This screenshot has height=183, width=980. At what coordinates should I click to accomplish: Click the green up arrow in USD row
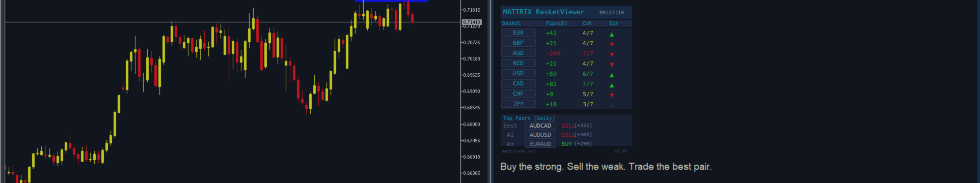tap(612, 75)
